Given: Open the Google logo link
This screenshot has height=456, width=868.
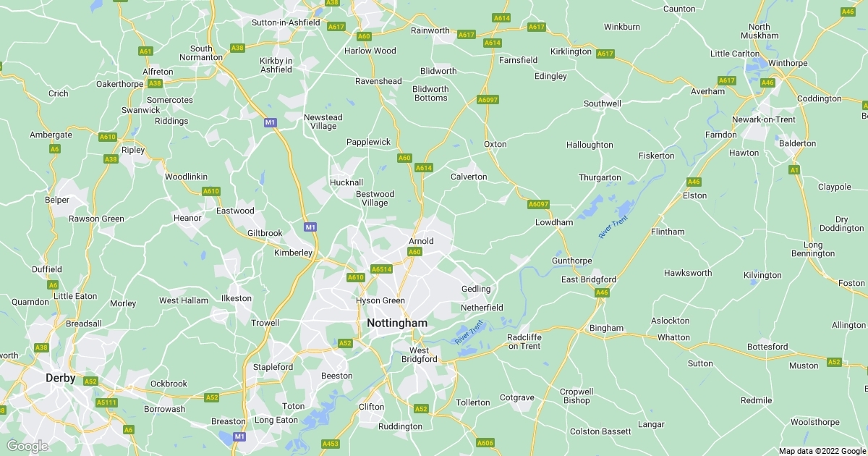Looking at the screenshot, I should [27, 446].
